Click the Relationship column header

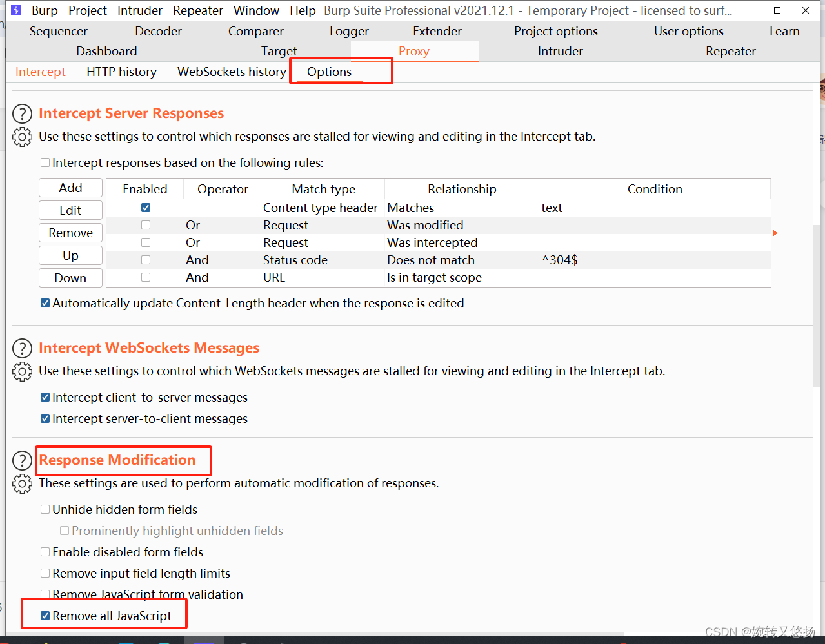[462, 189]
